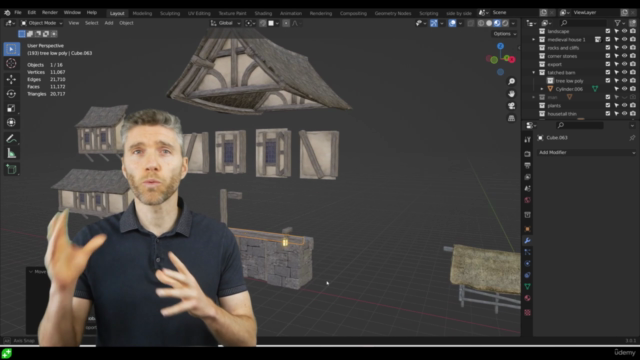Uncheck the plants collection checkbox
Screen dimensions: 640x360
click(x=608, y=105)
